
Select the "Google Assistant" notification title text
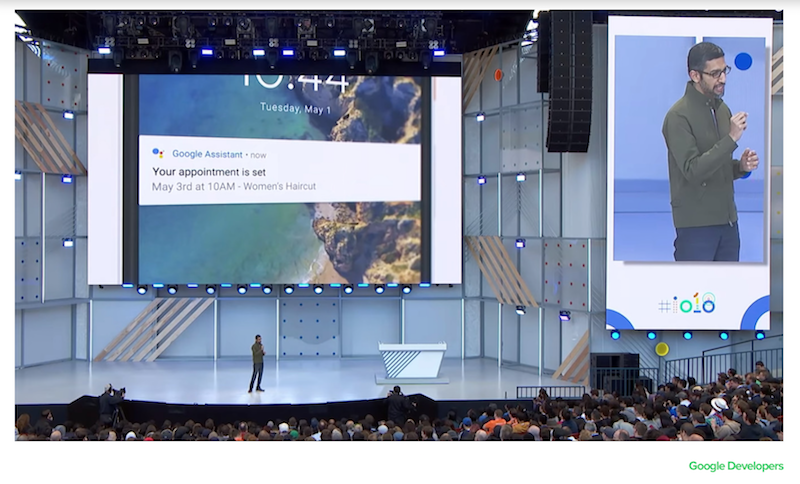[207, 154]
